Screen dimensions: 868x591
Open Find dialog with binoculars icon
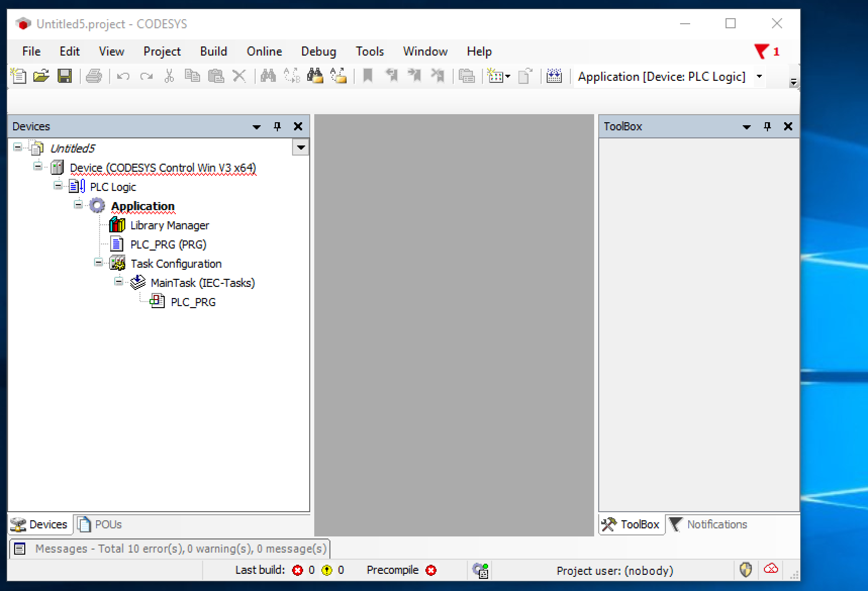tap(268, 76)
